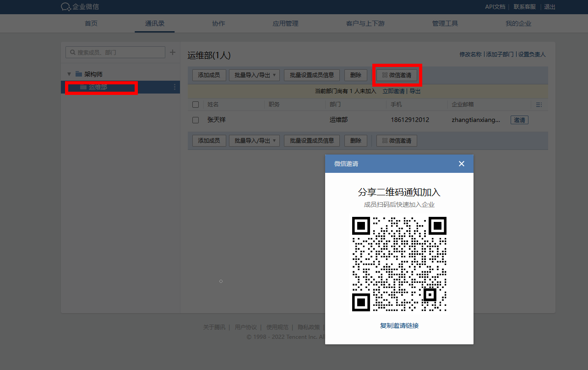
Task: Click 导出 in the yellow notice
Action: (415, 91)
